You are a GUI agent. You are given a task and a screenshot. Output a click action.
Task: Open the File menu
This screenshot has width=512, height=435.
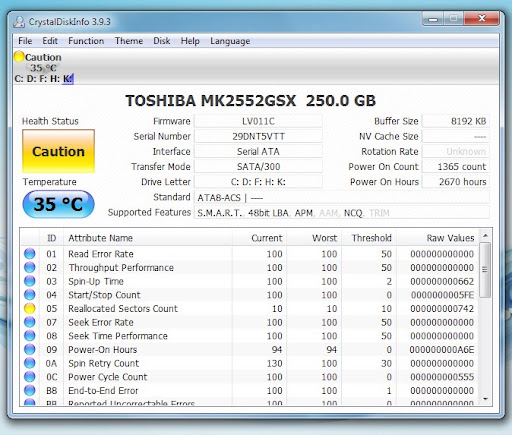click(25, 41)
